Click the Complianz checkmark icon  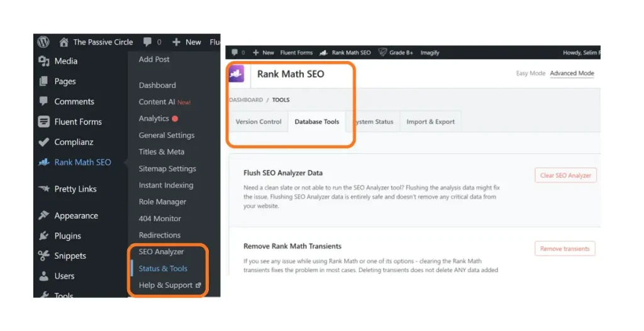43,142
